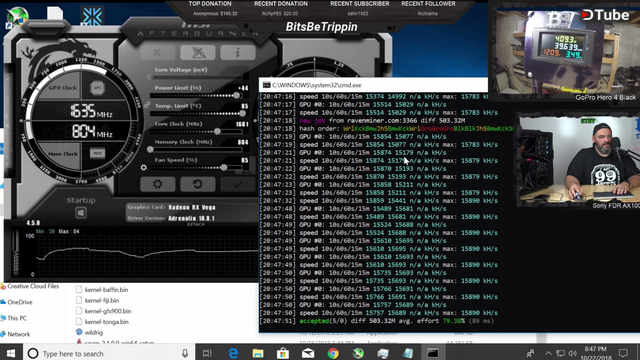Reset Afterburner settings with the circular arrow
640x360 pixels.
198,184
